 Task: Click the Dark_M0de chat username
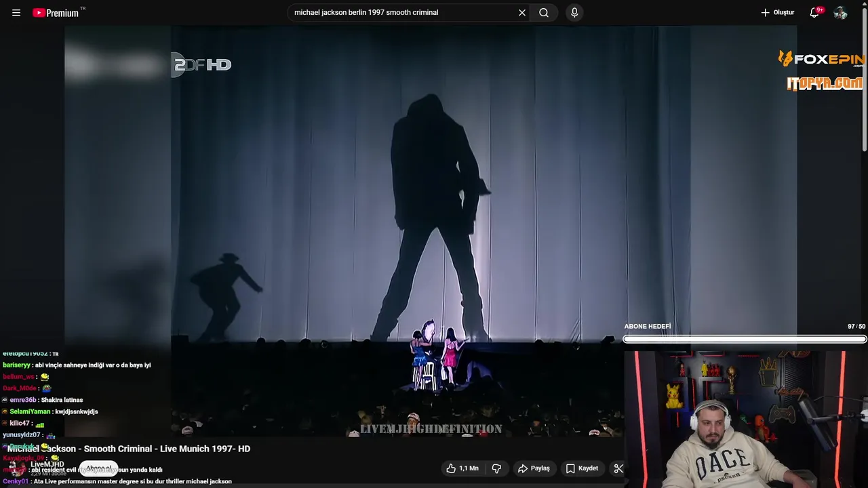(x=19, y=388)
